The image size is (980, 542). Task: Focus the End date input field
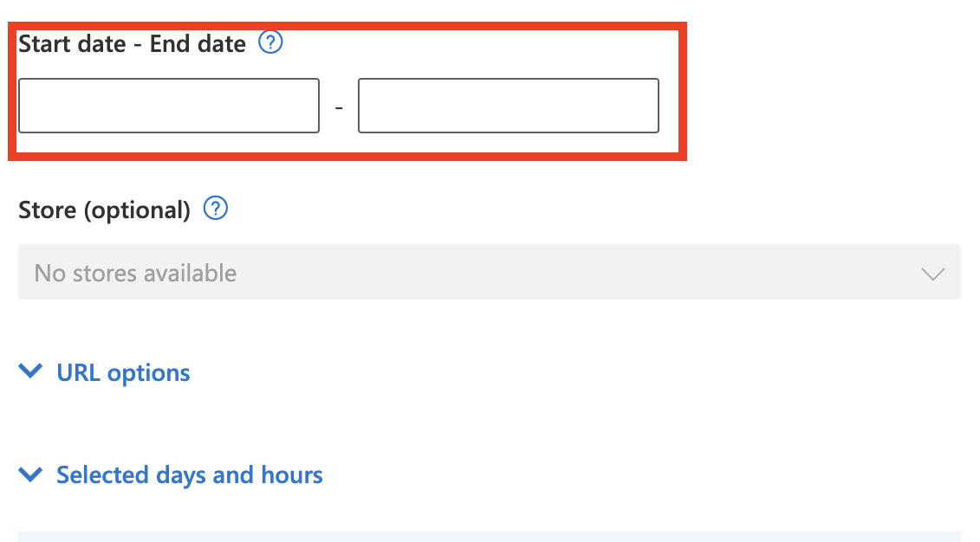coord(508,106)
